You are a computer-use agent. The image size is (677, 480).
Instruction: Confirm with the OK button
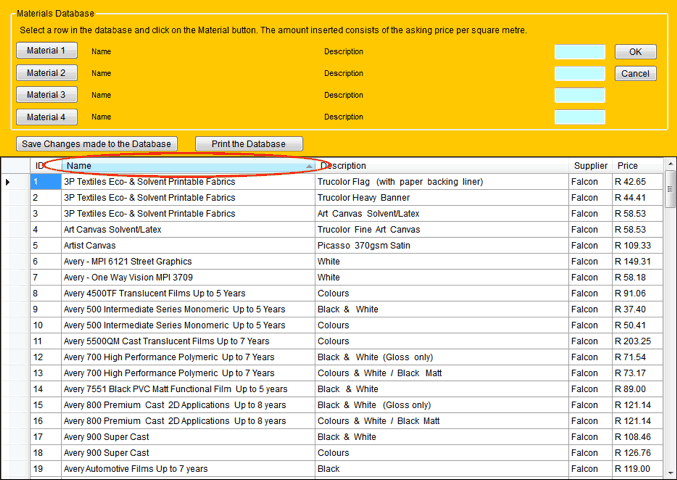pyautogui.click(x=635, y=52)
